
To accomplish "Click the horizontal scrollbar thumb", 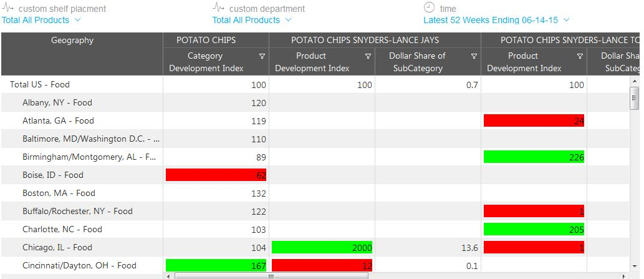I will [x=271, y=275].
